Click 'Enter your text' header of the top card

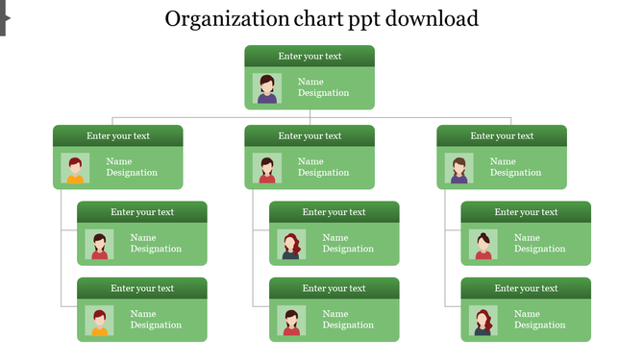tap(310, 57)
